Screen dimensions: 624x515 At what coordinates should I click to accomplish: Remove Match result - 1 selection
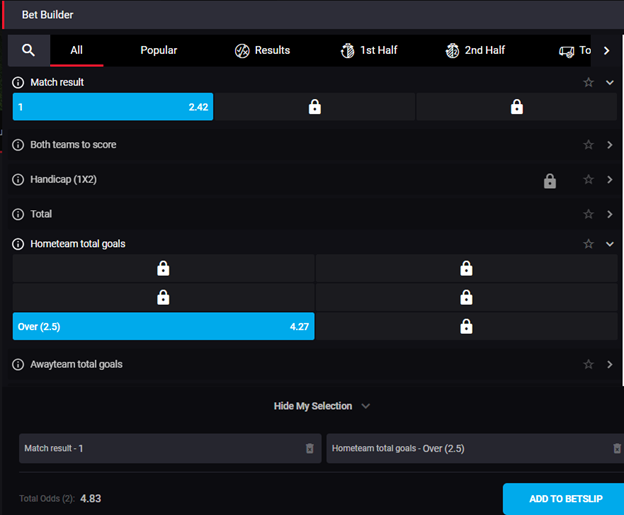[310, 449]
